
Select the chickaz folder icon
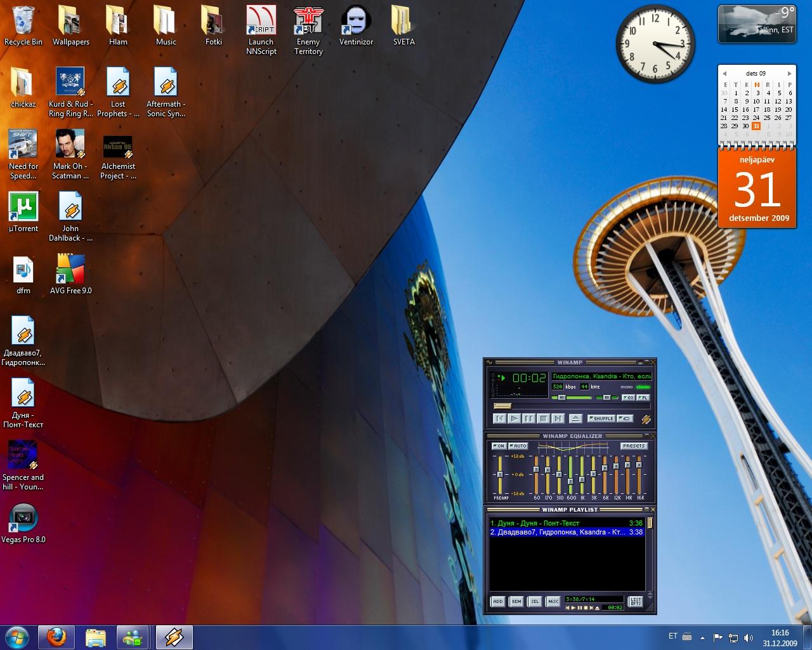click(23, 88)
